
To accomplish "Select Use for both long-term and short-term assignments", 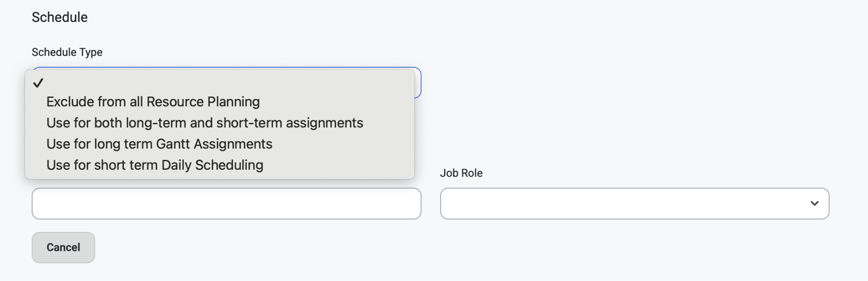I will point(220,123).
